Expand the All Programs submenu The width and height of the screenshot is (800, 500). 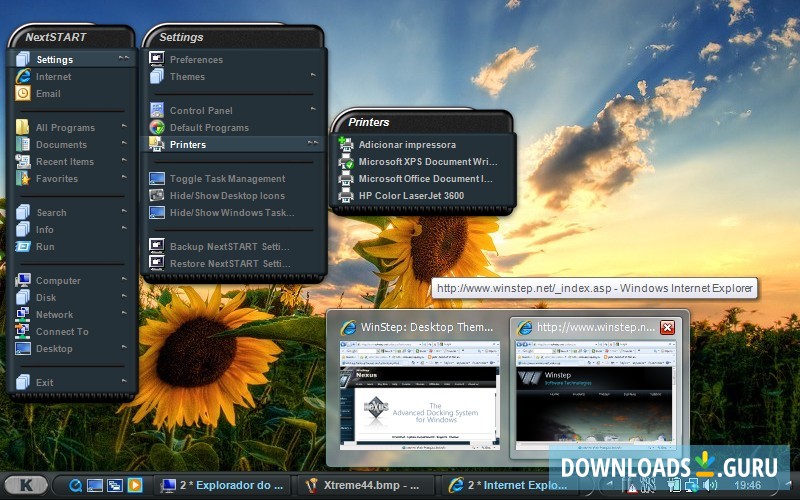[x=65, y=128]
